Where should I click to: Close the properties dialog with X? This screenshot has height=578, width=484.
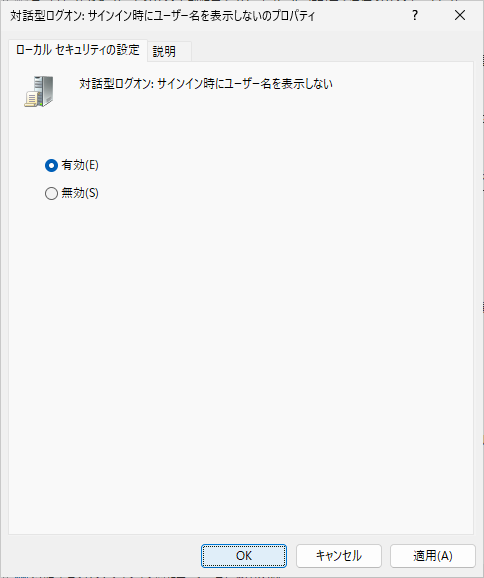(x=460, y=15)
